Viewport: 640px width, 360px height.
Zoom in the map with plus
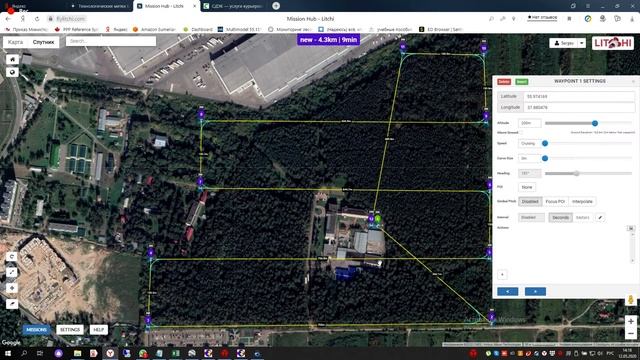(631, 322)
